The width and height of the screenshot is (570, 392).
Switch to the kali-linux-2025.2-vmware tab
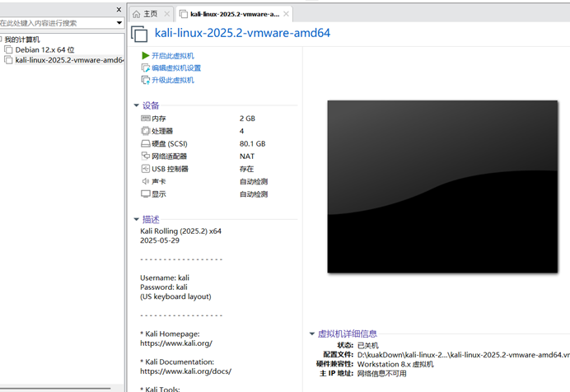tap(235, 14)
